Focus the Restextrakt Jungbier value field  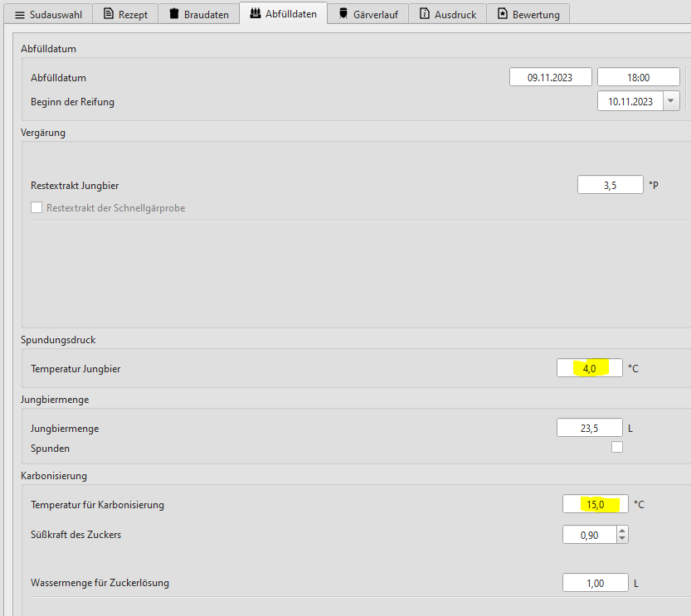click(x=610, y=185)
